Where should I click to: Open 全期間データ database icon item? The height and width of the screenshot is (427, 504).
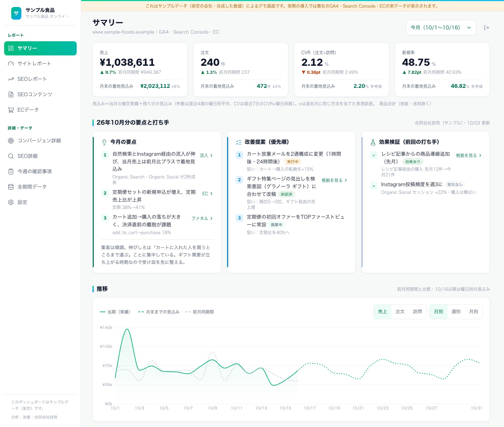point(11,187)
